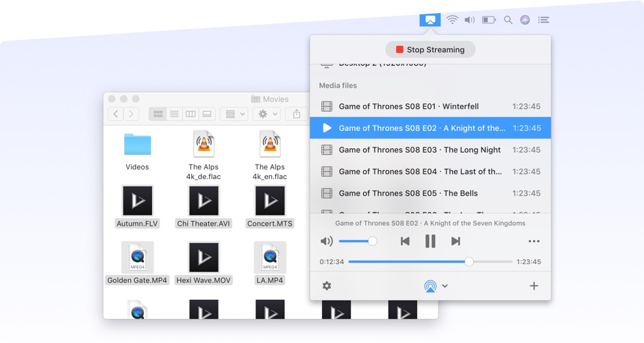The width and height of the screenshot is (644, 343).
Task: Add media file with plus button
Action: [x=534, y=286]
